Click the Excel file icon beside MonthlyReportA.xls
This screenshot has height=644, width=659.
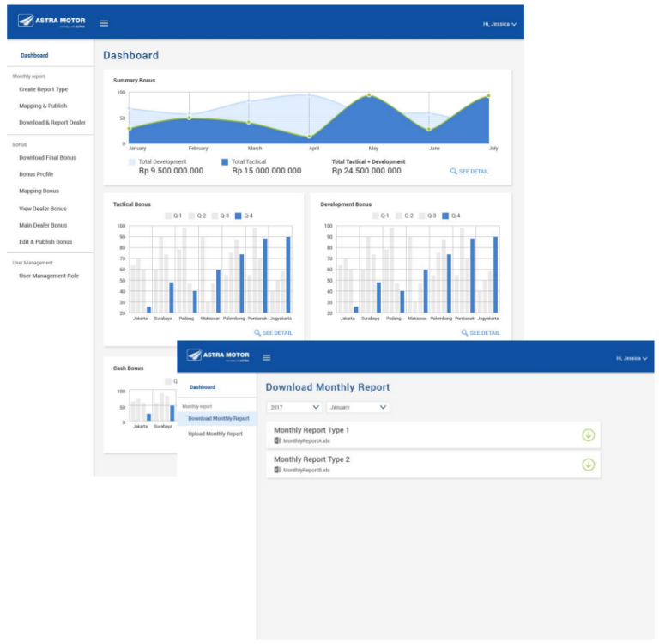click(x=277, y=440)
